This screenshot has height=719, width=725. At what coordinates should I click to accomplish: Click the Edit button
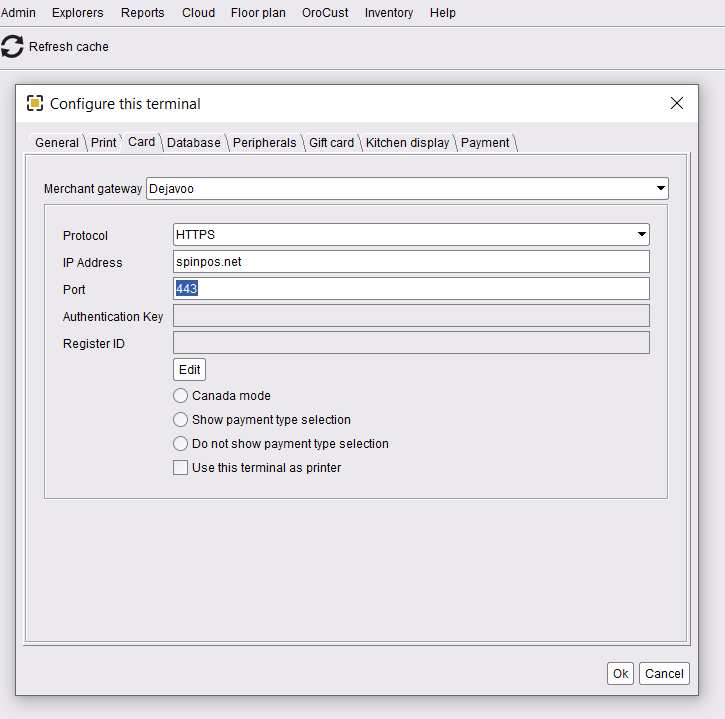pos(190,369)
